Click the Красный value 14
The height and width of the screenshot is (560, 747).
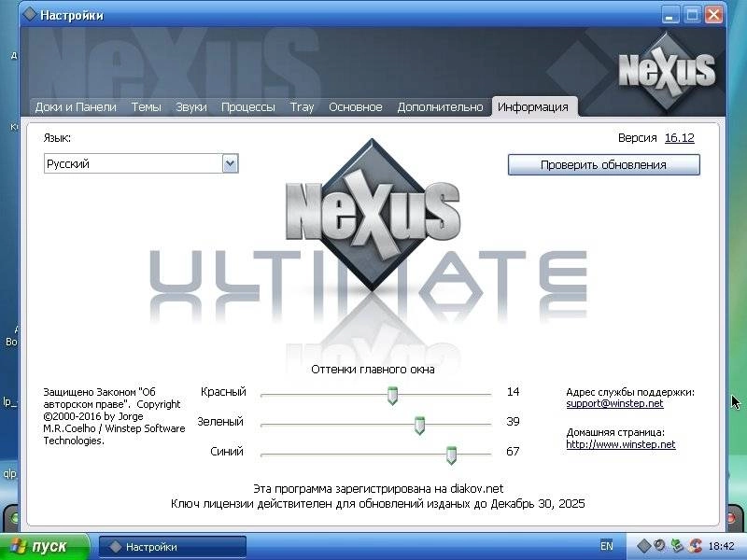click(513, 392)
